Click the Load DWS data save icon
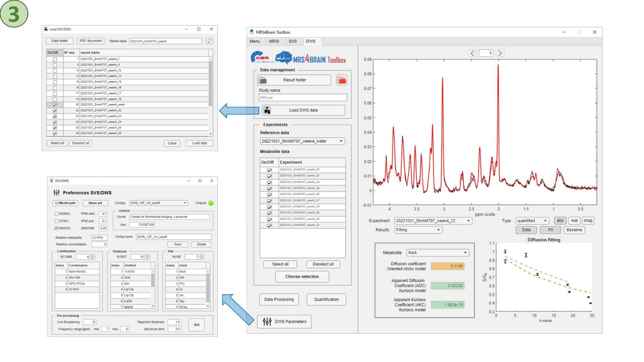644x362 pixels. [x=267, y=110]
